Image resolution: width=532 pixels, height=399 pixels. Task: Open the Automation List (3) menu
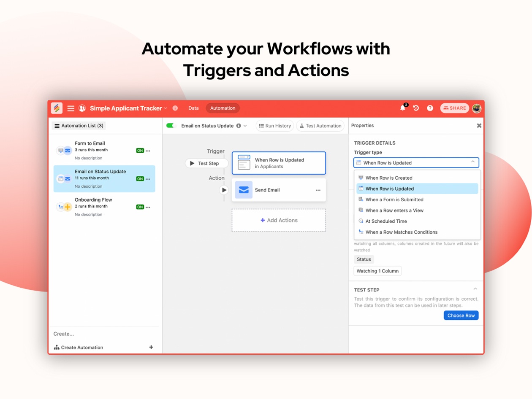click(79, 126)
